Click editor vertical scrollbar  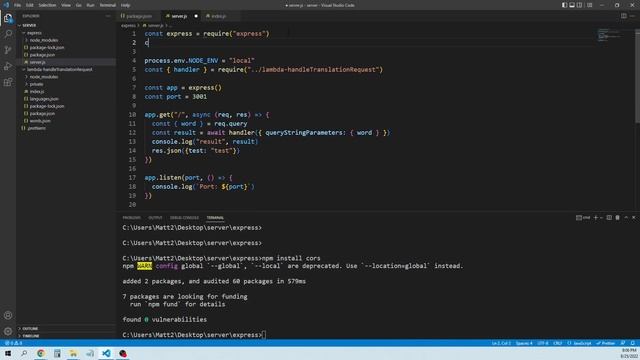pyautogui.click(x=637, y=76)
